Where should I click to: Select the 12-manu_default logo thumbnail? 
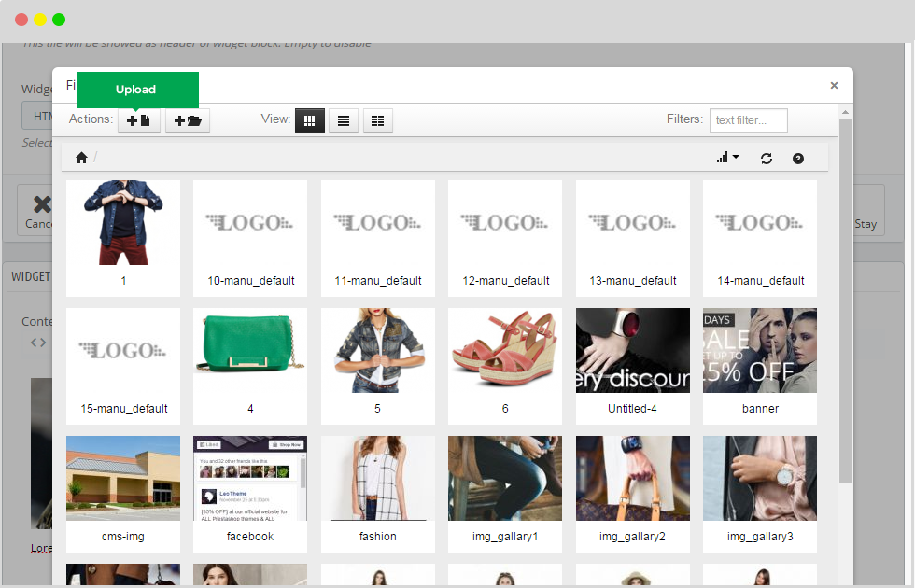505,222
